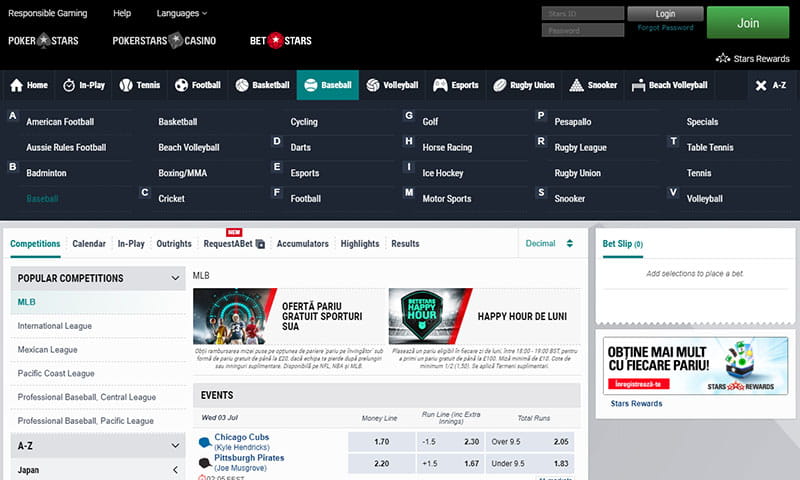The height and width of the screenshot is (480, 800).
Task: Open the Languages dropdown
Action: point(182,13)
